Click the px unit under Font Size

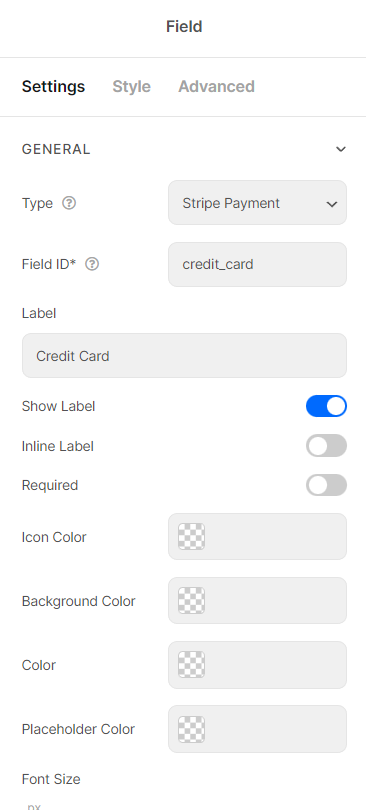34,806
